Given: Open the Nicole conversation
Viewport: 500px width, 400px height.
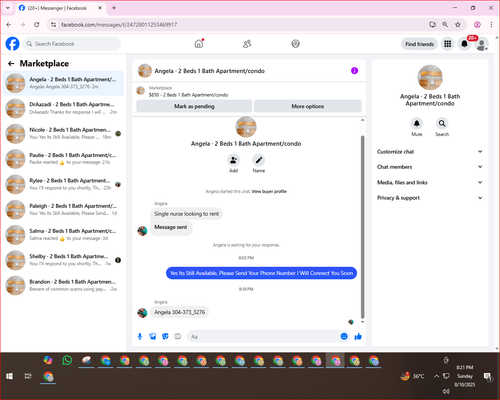Looking at the screenshot, I should pyautogui.click(x=63, y=133).
